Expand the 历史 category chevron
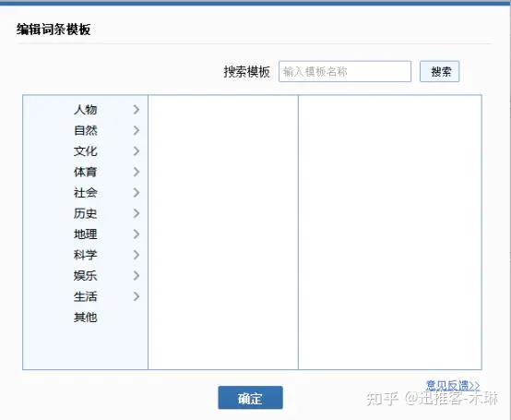Image resolution: width=511 pixels, height=420 pixels. 137,213
